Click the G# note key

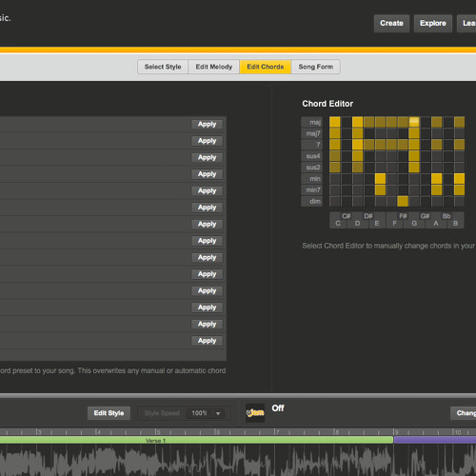pos(425,216)
